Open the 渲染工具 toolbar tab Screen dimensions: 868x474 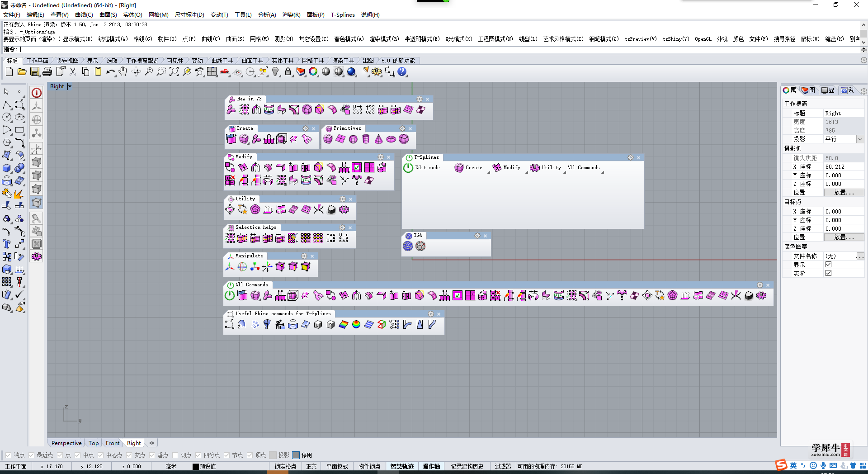point(343,61)
